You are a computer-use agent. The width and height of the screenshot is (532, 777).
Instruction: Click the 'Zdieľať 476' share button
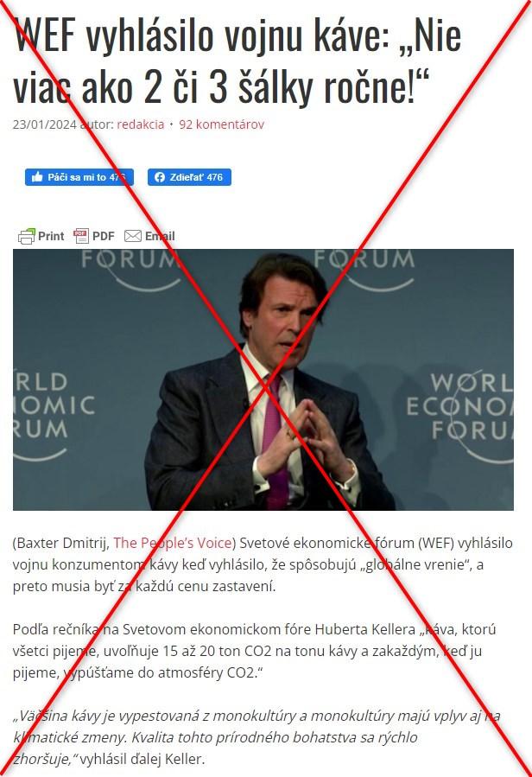[189, 177]
